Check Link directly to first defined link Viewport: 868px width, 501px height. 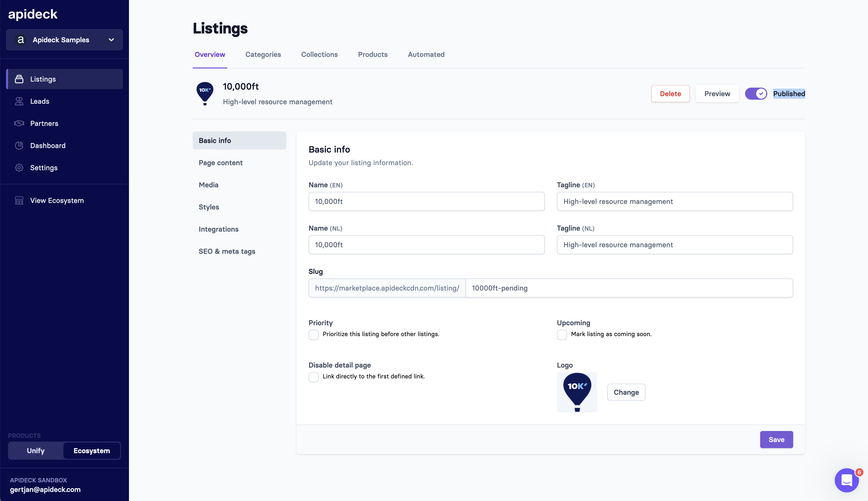[x=314, y=377]
